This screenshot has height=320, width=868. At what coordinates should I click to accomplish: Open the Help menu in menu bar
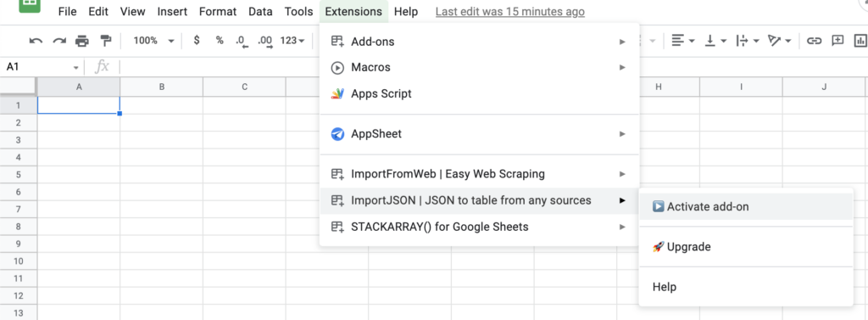coord(406,12)
